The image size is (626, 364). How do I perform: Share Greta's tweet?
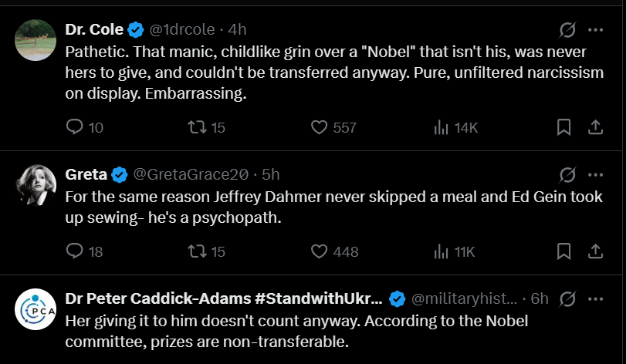point(596,251)
